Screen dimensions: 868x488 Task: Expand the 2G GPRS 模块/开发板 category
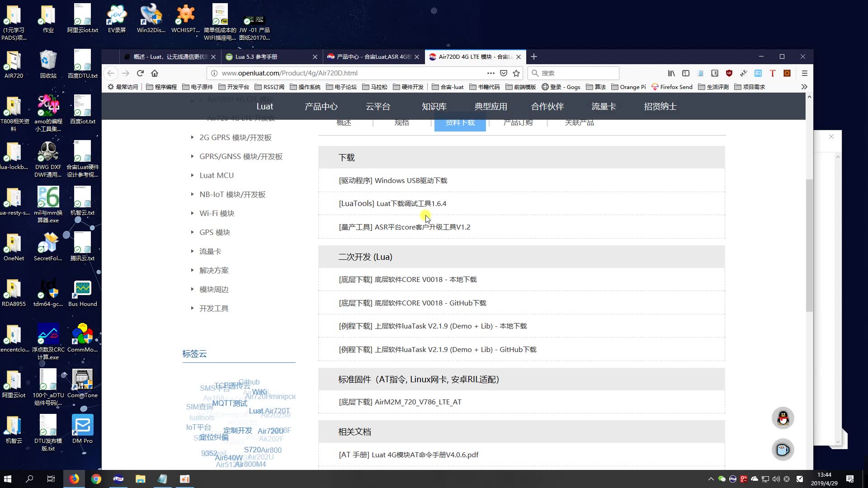[235, 137]
